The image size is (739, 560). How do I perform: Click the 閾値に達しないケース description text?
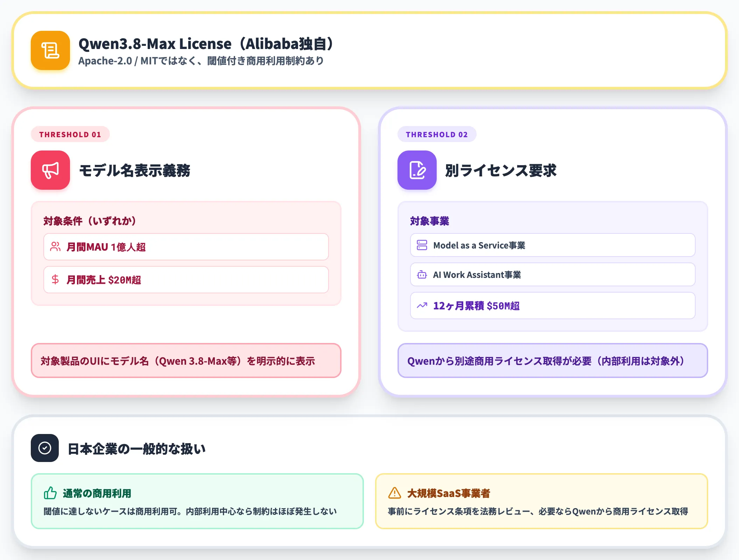click(x=190, y=511)
